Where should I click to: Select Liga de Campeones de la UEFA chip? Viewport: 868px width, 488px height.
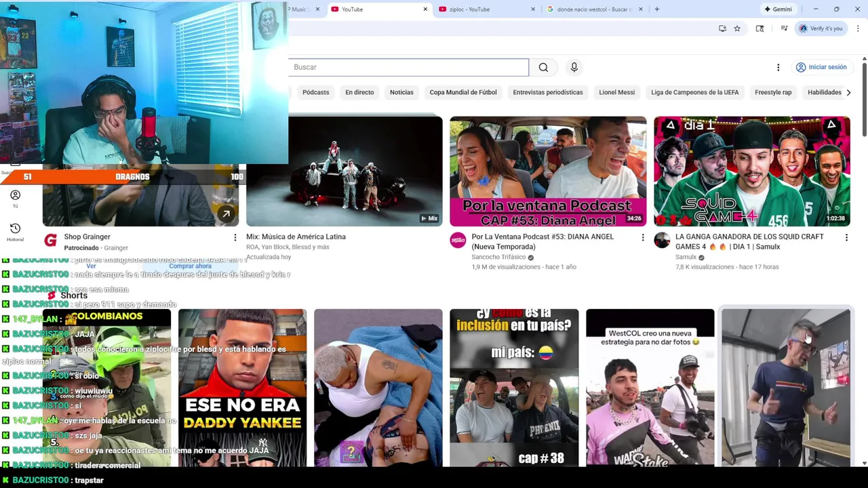(695, 92)
